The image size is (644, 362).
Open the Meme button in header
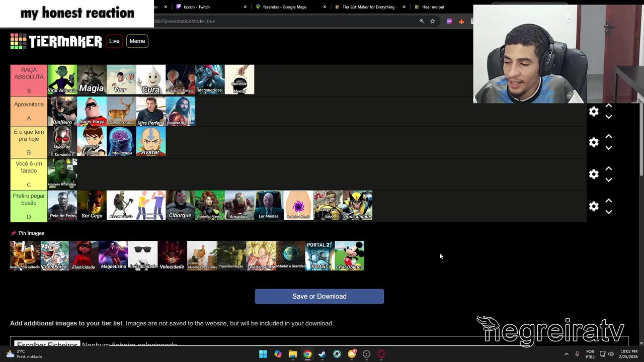tap(137, 41)
